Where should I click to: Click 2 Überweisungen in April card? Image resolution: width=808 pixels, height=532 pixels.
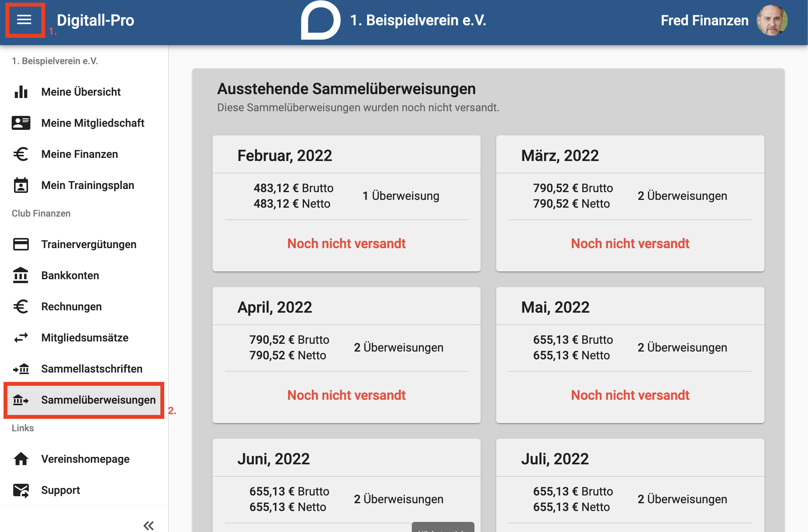click(399, 347)
